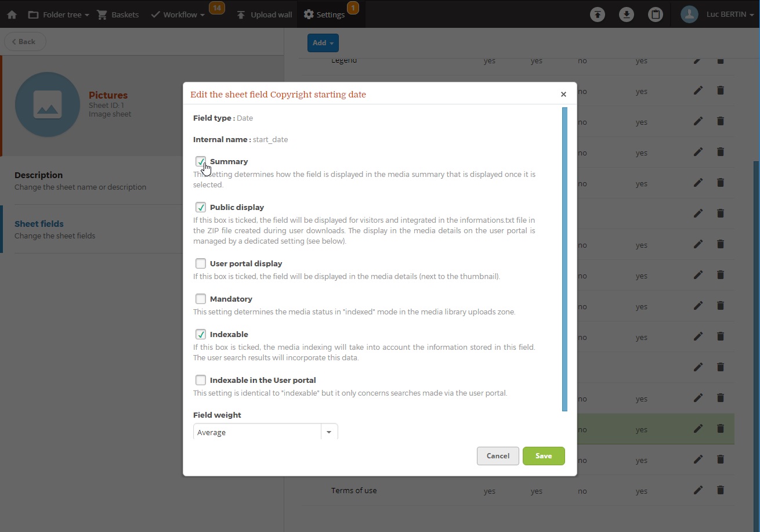
Task: Expand the Workflow dropdown menu
Action: (x=178, y=15)
